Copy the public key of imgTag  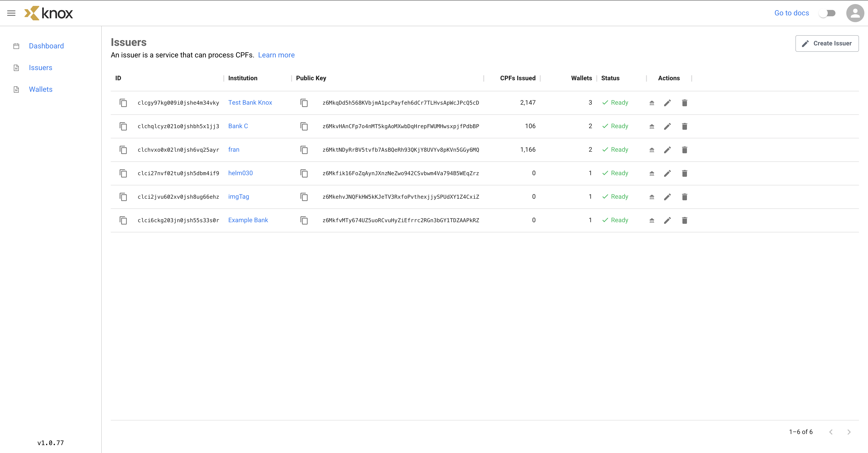(304, 197)
